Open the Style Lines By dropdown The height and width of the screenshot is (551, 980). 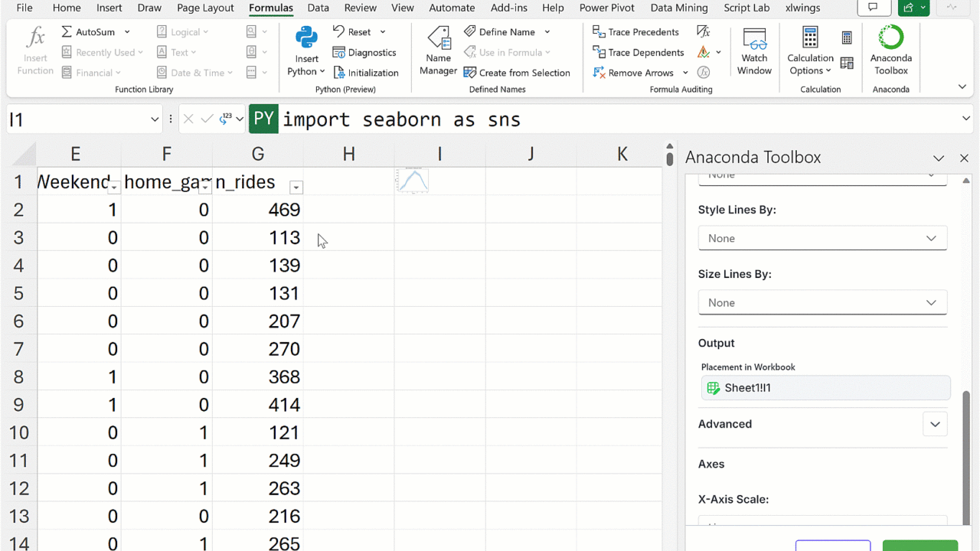coord(822,238)
